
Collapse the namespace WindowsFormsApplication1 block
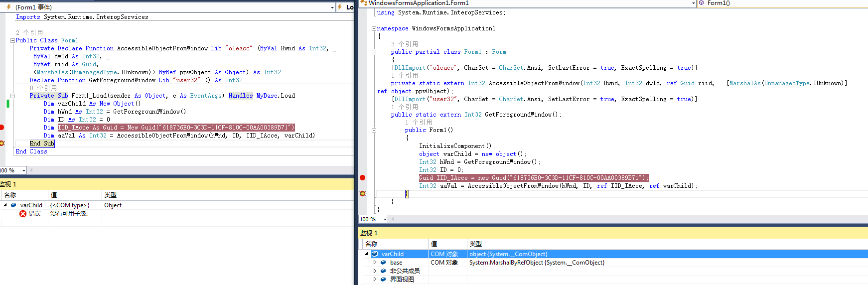point(374,28)
